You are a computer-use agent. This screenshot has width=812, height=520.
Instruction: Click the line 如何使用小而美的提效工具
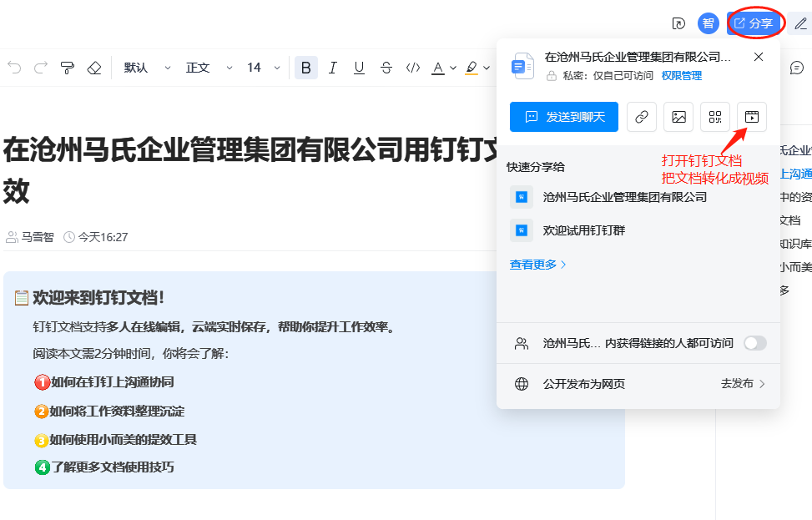pos(124,440)
